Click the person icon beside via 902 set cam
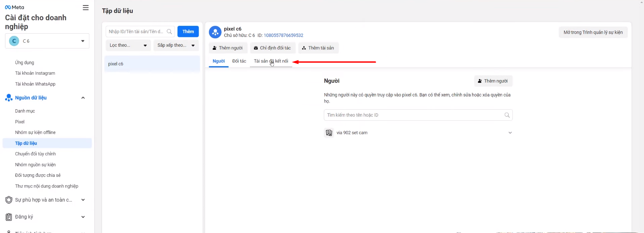 329,133
